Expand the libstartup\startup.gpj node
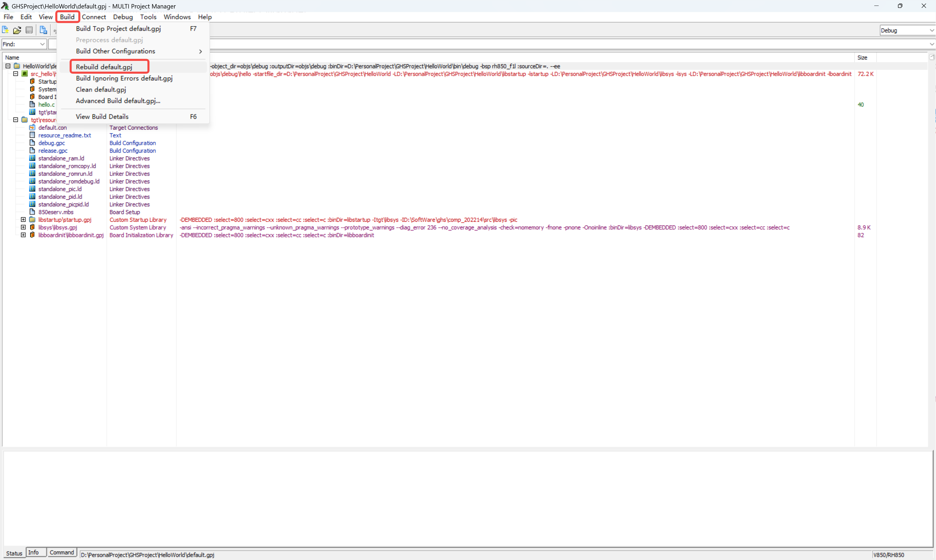The width and height of the screenshot is (936, 560). (x=23, y=220)
